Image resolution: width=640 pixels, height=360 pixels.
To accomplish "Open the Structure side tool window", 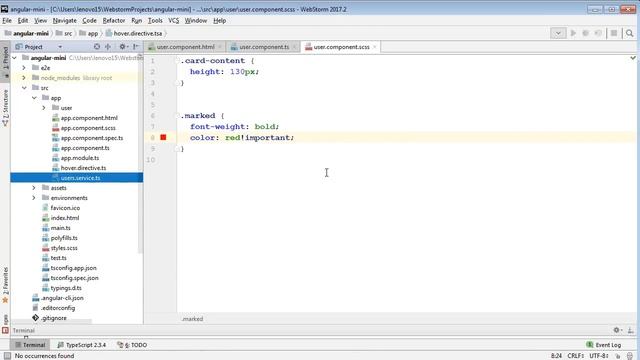I will (x=5, y=107).
